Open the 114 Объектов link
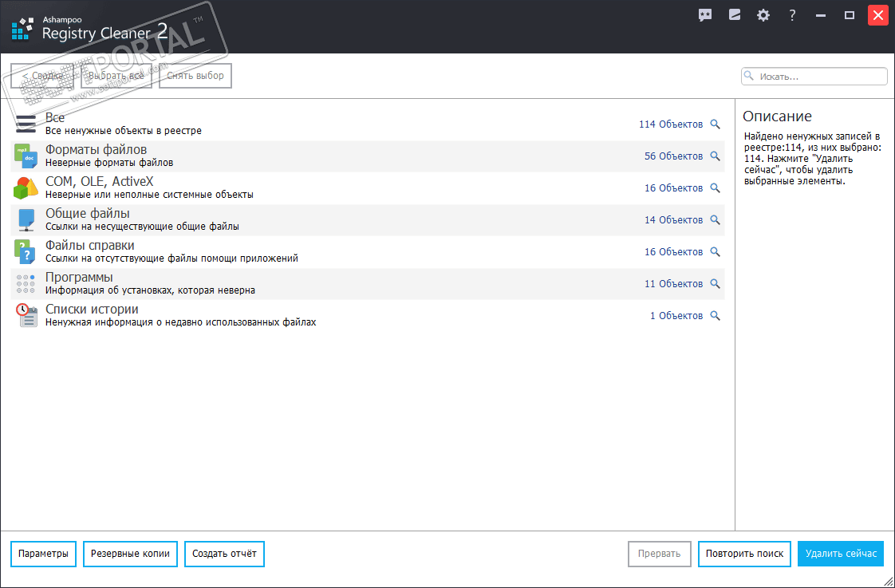This screenshot has height=588, width=895. [671, 124]
